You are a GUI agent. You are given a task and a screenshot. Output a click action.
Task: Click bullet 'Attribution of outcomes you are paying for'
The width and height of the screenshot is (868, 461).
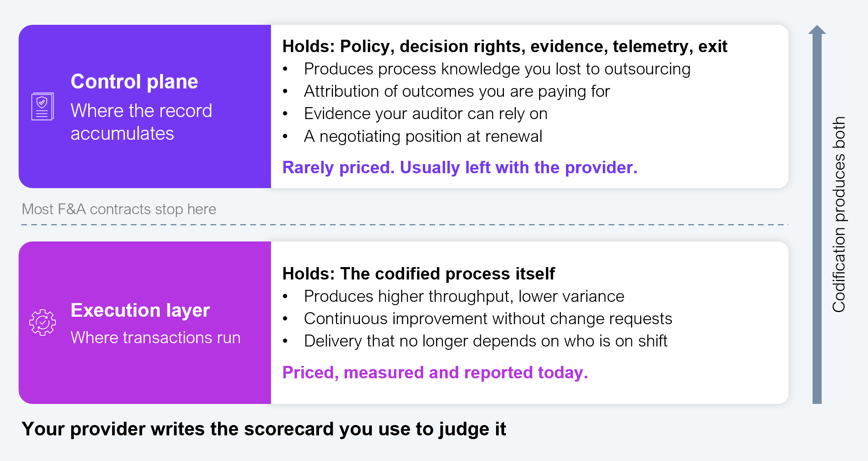point(457,91)
